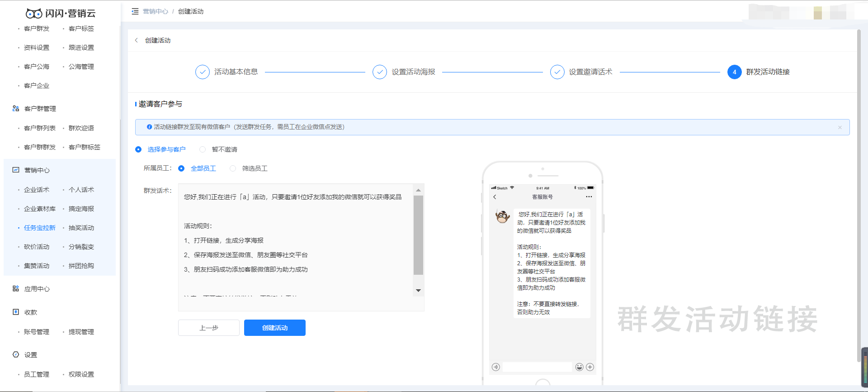Open 客户企业 in the sidebar

pyautogui.click(x=37, y=86)
